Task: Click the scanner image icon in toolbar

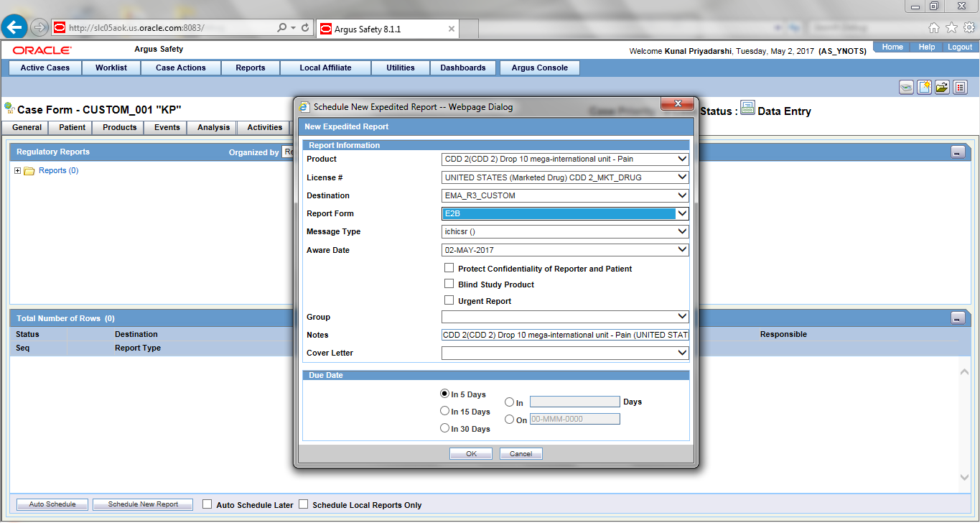Action: 906,87
